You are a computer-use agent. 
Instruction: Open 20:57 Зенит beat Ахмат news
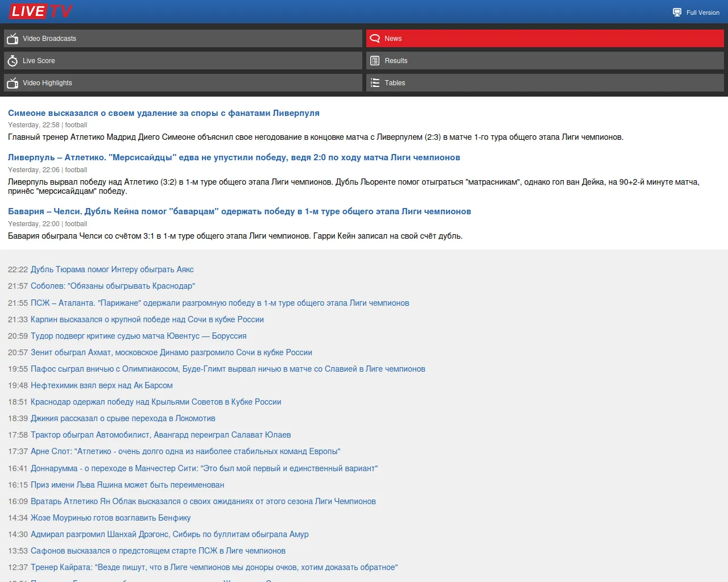[171, 352]
